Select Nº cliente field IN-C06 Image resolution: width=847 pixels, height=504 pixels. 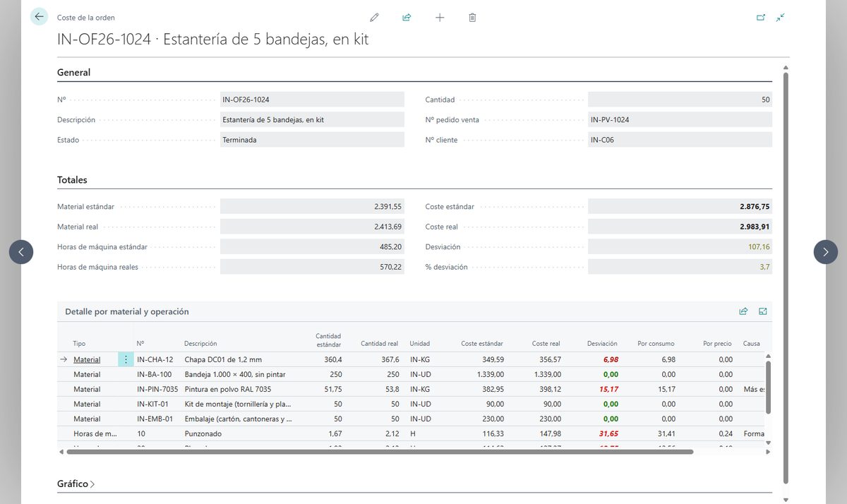click(680, 140)
